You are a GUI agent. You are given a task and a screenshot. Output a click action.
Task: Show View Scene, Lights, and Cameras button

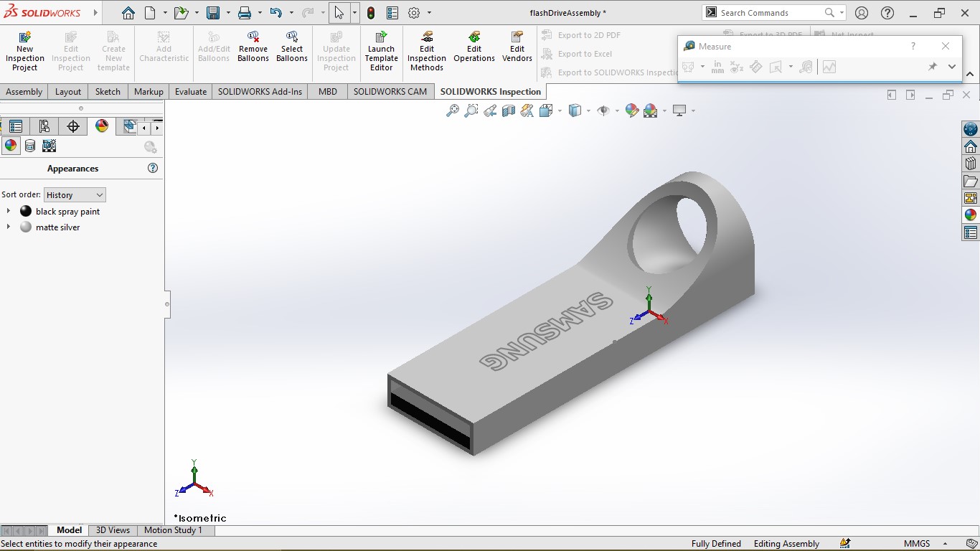tap(49, 146)
